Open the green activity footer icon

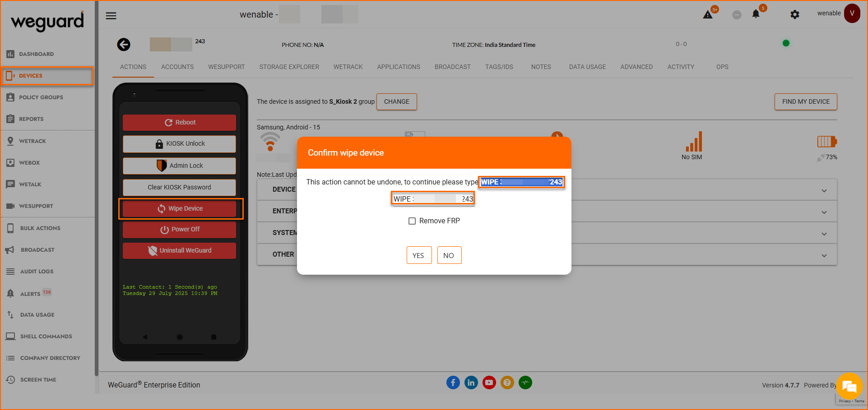pyautogui.click(x=525, y=382)
